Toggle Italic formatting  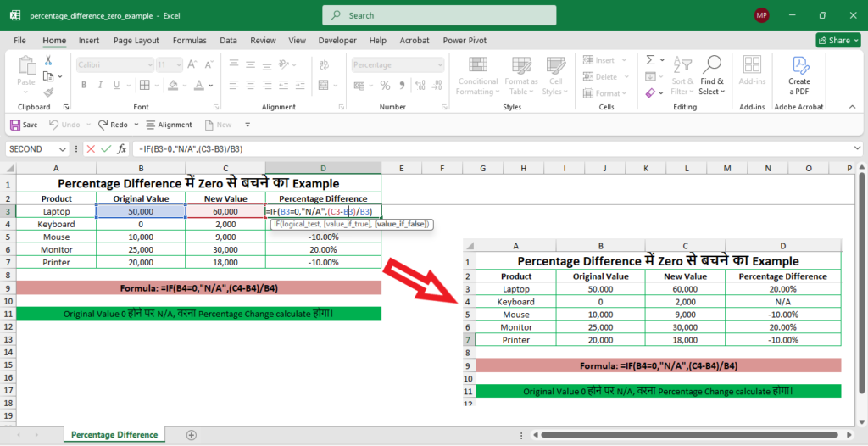tap(100, 86)
